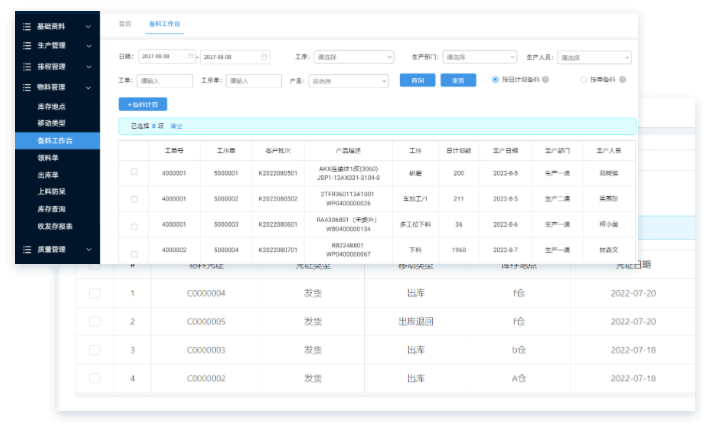710x430 pixels.
Task: Open calendar icon in end date field
Action: point(264,57)
